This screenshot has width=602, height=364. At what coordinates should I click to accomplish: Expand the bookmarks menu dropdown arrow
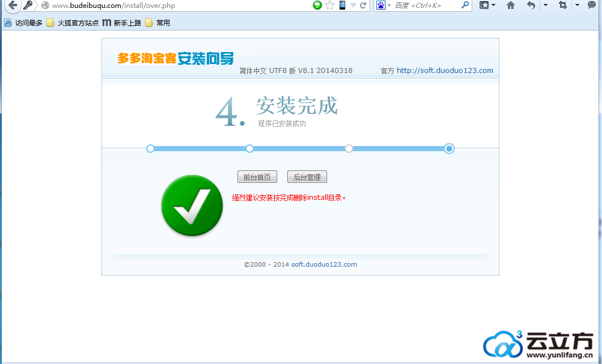pos(494,5)
